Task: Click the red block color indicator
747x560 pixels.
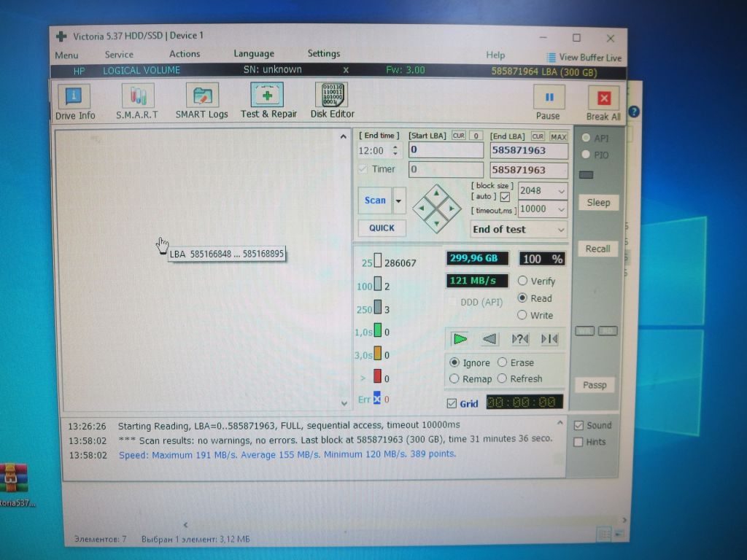Action: point(377,376)
